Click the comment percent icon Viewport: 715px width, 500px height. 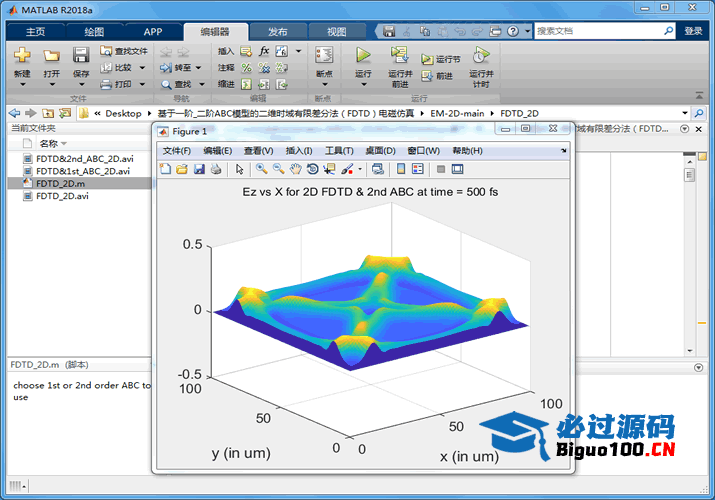coord(246,67)
